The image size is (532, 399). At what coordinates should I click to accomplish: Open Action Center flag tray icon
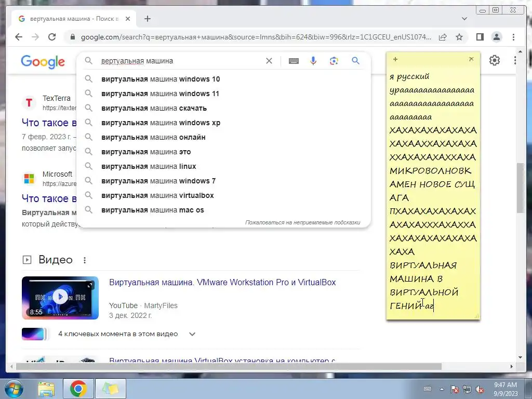(x=454, y=389)
